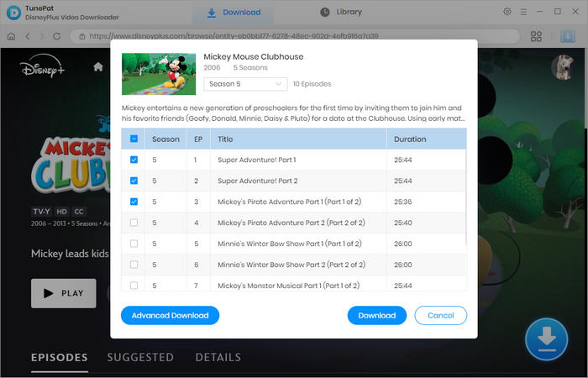Click the settings gear icon in title bar
Screen dimensions: 588x378
(x=507, y=12)
